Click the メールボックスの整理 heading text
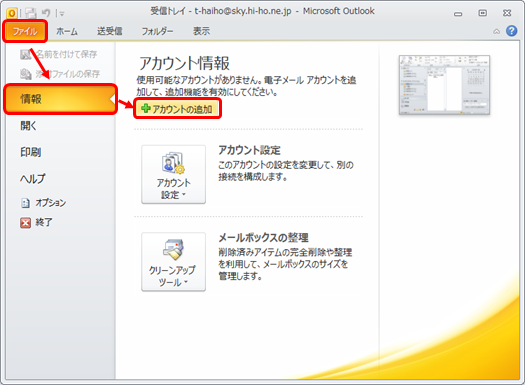525x385 pixels. click(x=264, y=238)
